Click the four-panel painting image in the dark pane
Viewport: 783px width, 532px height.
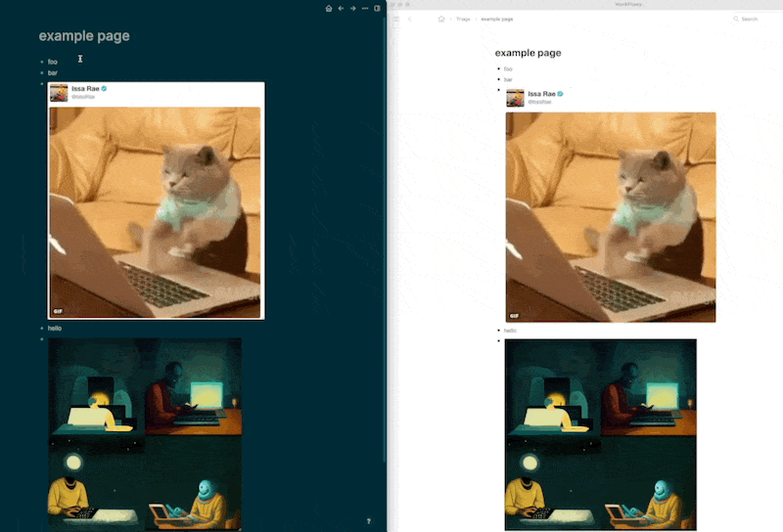[x=145, y=434]
